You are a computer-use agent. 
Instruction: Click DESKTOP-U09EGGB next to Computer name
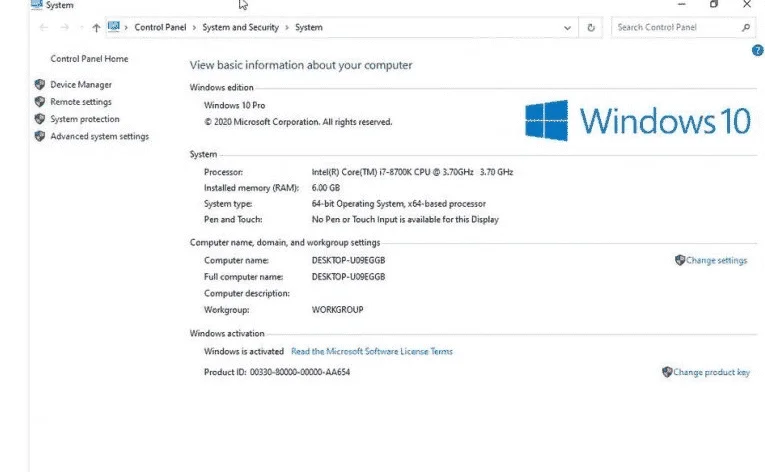click(x=348, y=260)
